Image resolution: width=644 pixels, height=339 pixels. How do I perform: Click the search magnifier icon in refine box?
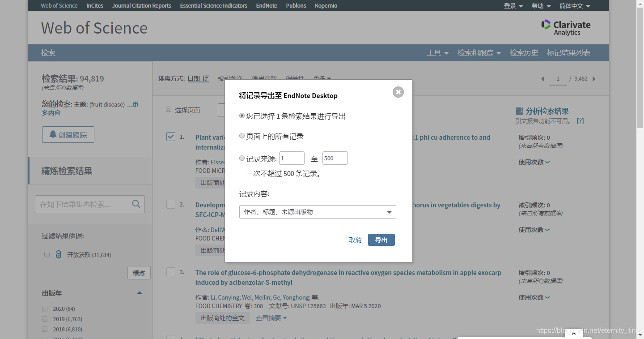point(136,204)
